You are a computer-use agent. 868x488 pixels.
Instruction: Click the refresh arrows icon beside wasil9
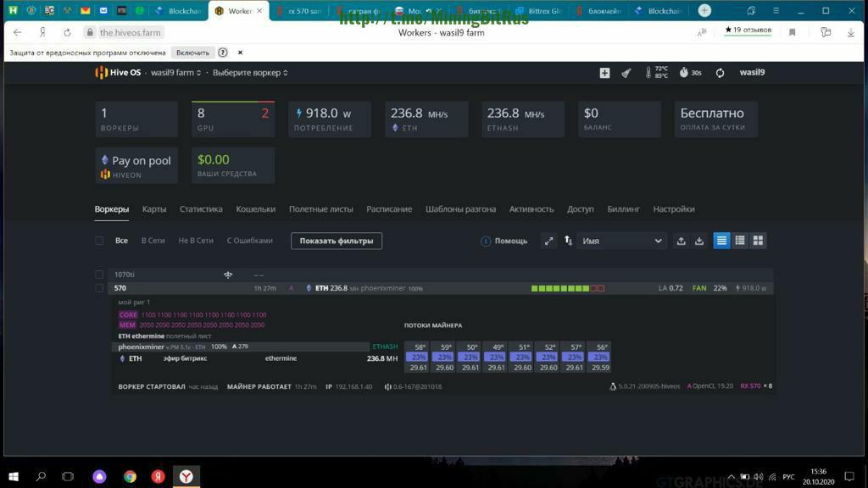pos(720,73)
